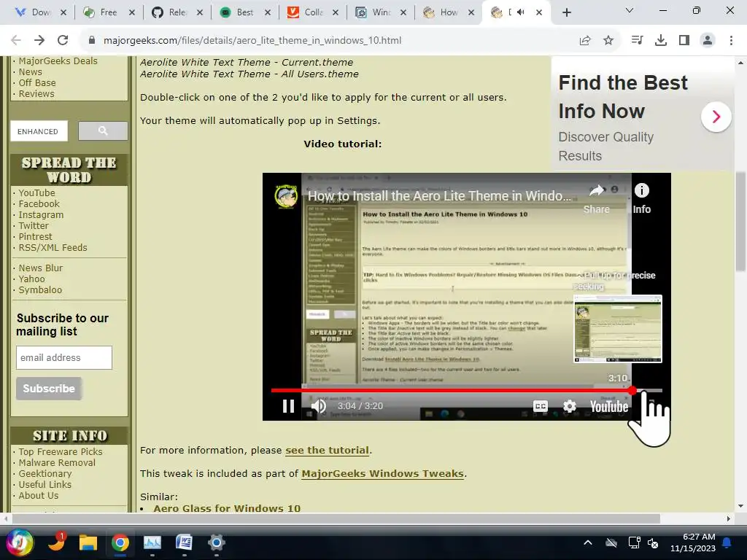Open the Pintrest sidebar link
This screenshot has height=560, width=747.
[x=35, y=237]
